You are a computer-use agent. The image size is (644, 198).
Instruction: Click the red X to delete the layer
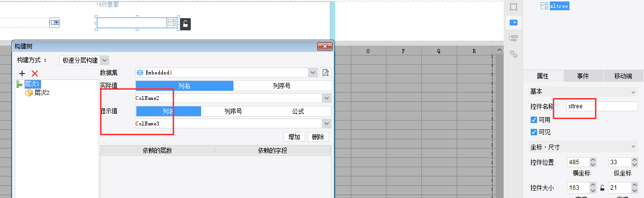(x=35, y=73)
